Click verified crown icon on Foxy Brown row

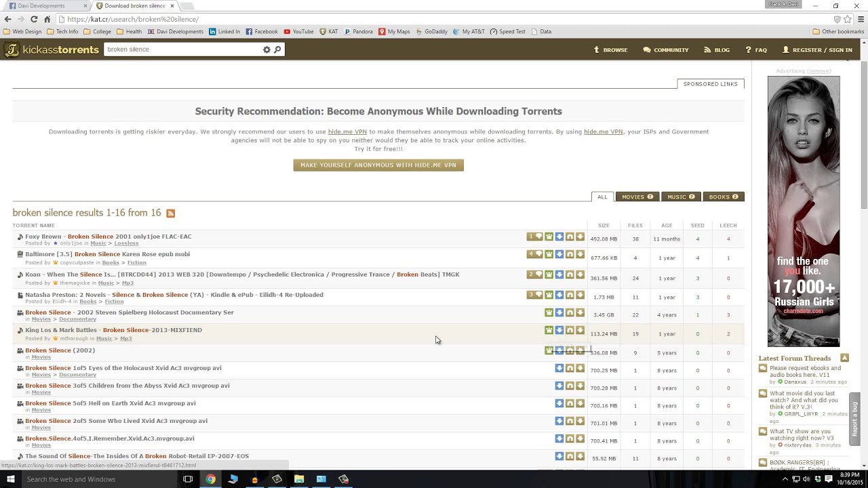[549, 237]
